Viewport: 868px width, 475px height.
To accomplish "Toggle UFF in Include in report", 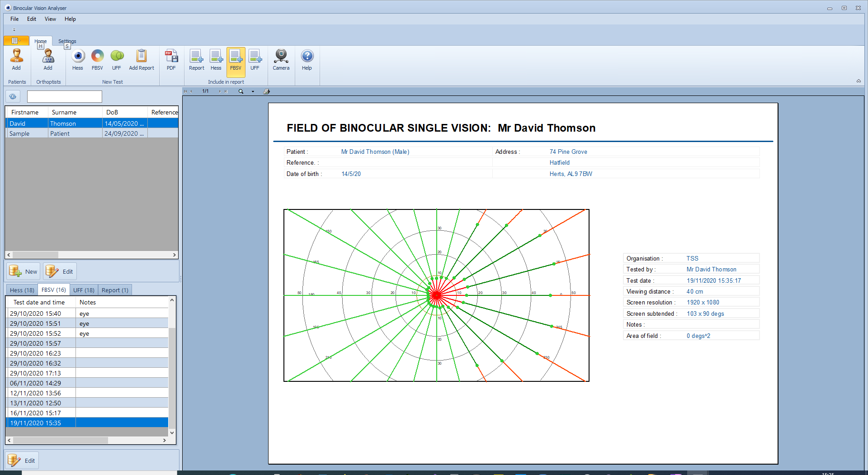I will 255,59.
